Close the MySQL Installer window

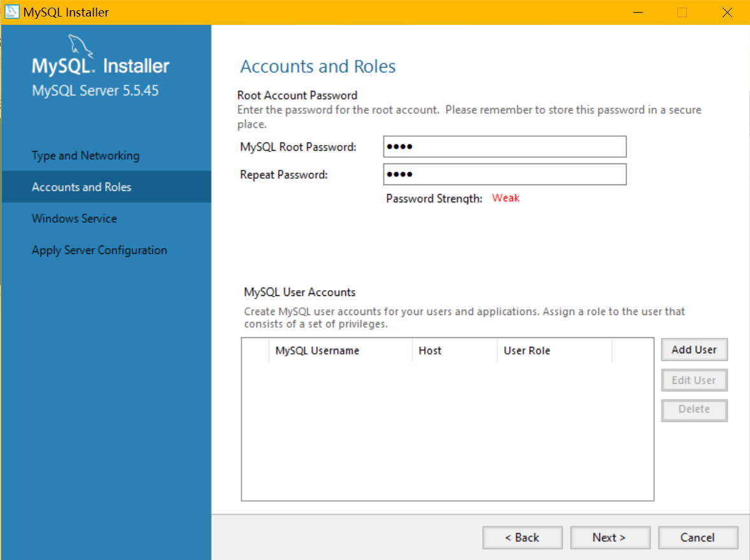pos(727,12)
